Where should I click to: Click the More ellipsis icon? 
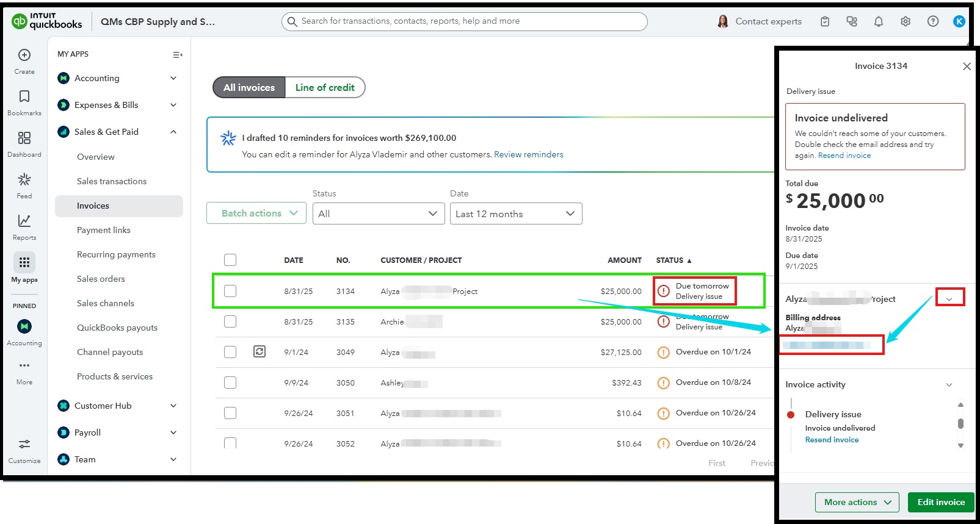(x=24, y=365)
